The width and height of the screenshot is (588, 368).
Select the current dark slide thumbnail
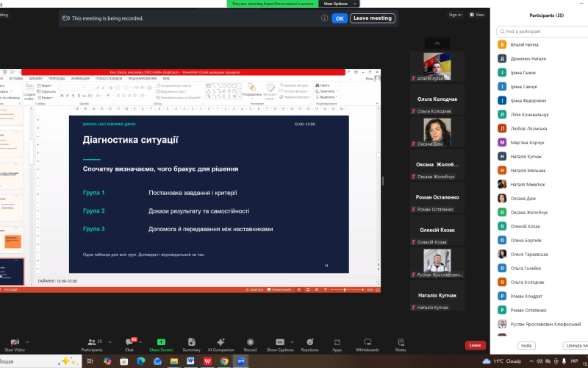(x=12, y=272)
